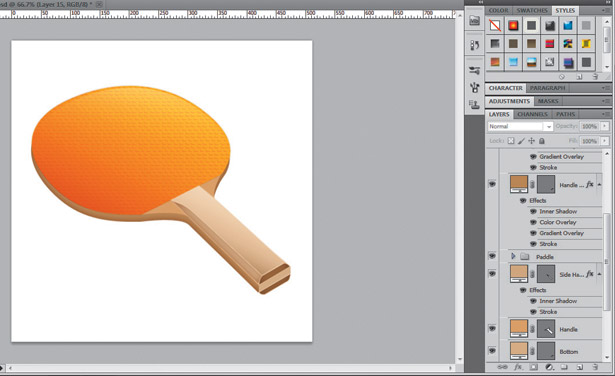Viewport: 615px width, 376px height.
Task: Select the Inner Shadow effect under Handle ...
Action: 558,211
